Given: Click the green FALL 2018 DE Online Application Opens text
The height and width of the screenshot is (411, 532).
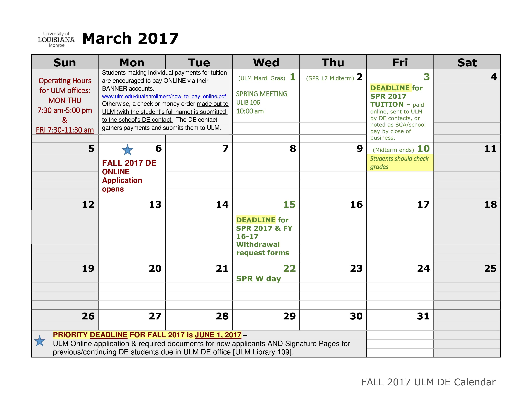Looking at the screenshot, I should click(x=127, y=179).
